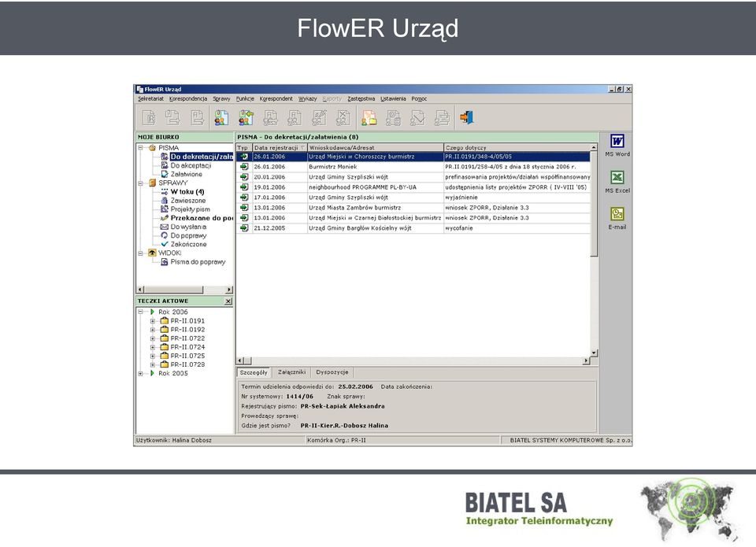Click the checkmark icon beside Zakończone
The height and width of the screenshot is (547, 756).
[x=165, y=244]
